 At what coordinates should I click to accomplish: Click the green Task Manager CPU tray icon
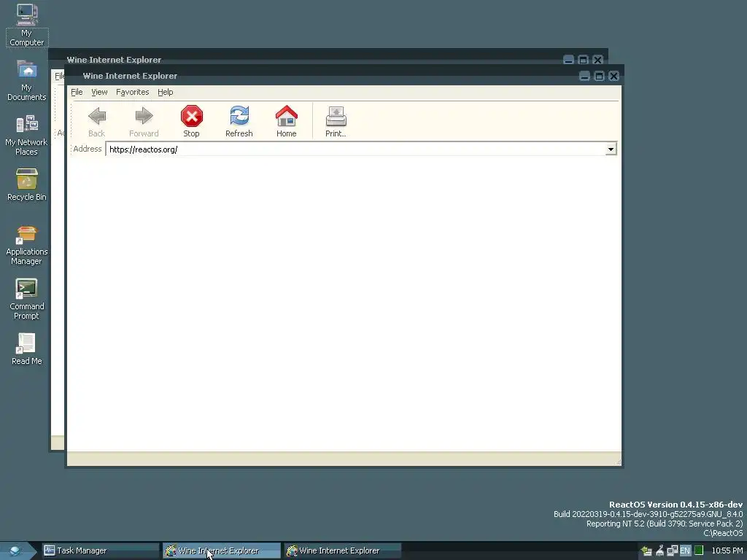pos(699,551)
